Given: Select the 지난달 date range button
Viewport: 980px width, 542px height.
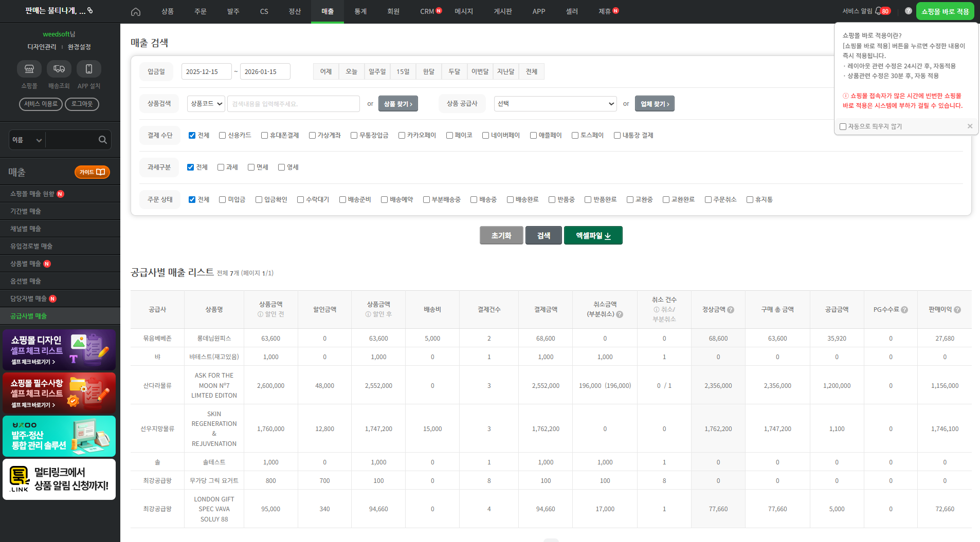Looking at the screenshot, I should click(x=506, y=71).
